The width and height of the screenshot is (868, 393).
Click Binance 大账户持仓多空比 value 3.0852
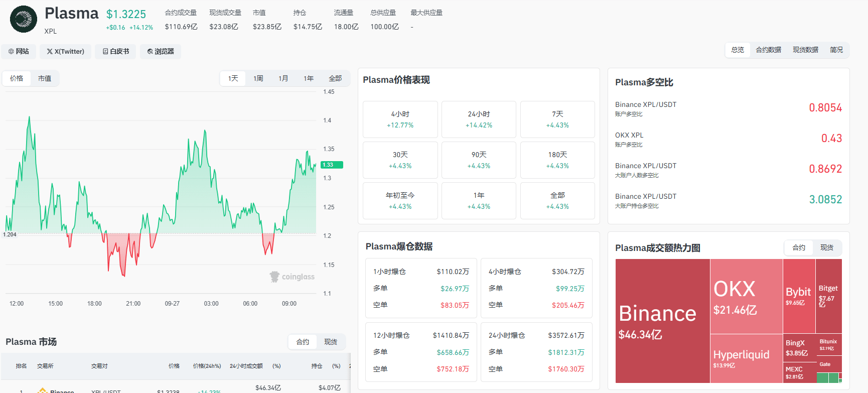[825, 199]
